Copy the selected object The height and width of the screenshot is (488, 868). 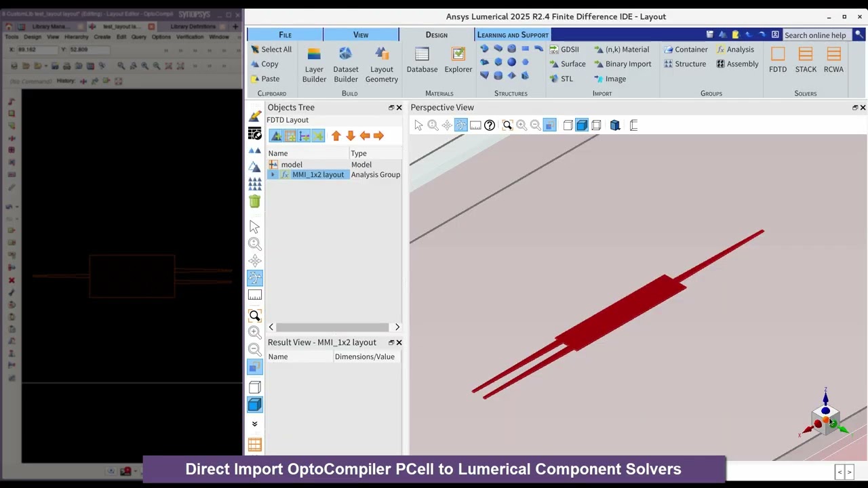click(264, 64)
